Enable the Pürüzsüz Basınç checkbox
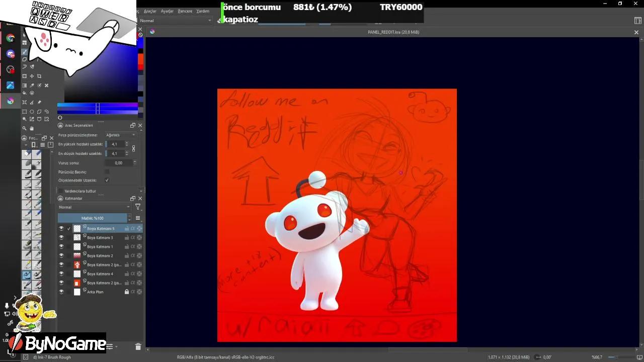644x362 pixels. [107, 171]
